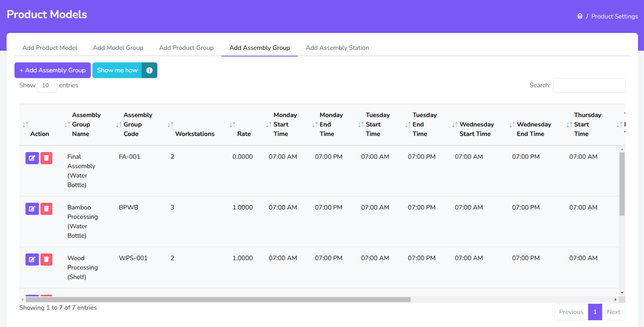Switch to the Add Product Model tab
Screen dimensions: 644x327
click(50, 48)
